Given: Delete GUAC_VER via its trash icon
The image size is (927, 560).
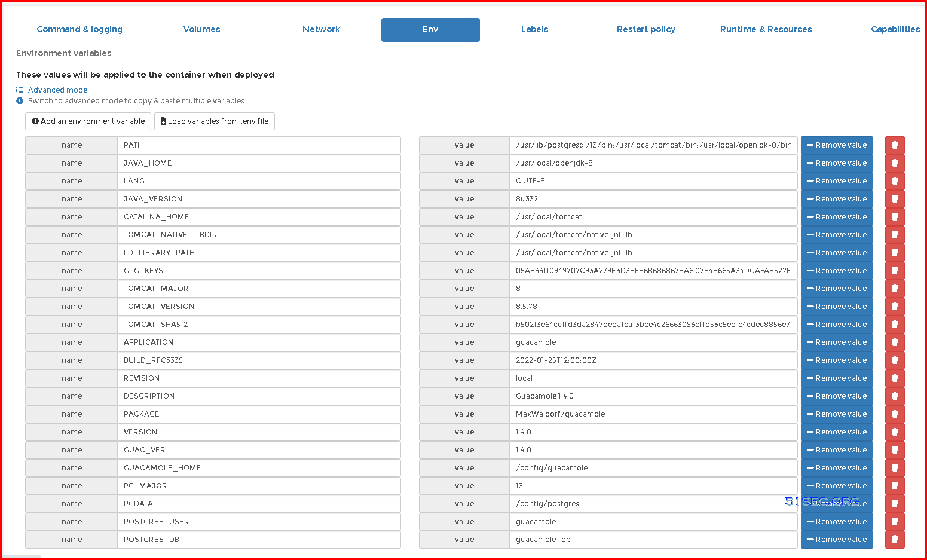Looking at the screenshot, I should (x=895, y=450).
